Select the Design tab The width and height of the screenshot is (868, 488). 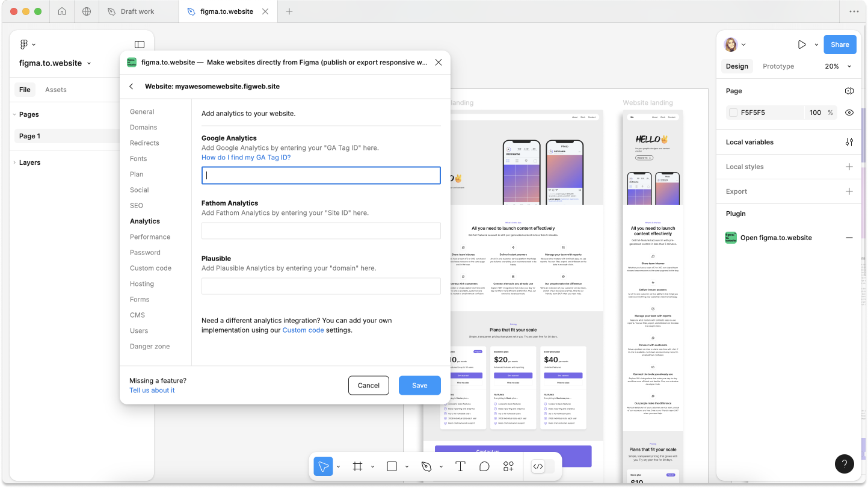pyautogui.click(x=737, y=66)
